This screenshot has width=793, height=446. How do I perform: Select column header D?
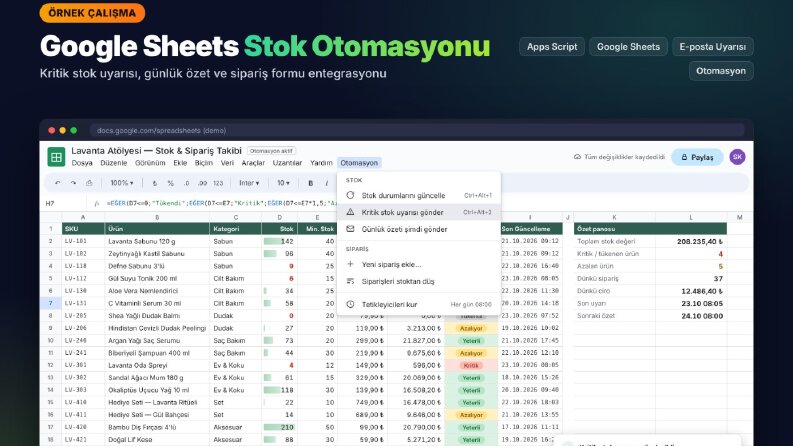point(280,217)
